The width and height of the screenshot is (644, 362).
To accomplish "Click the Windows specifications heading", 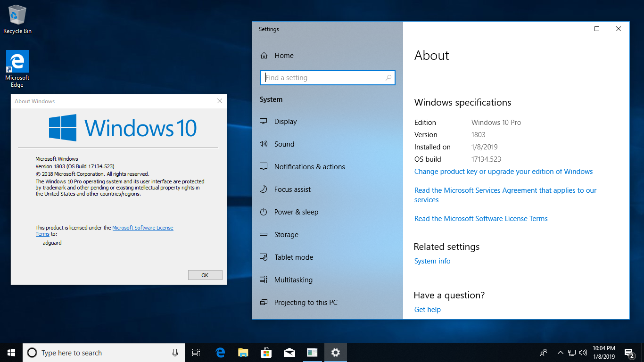I will pyautogui.click(x=462, y=103).
